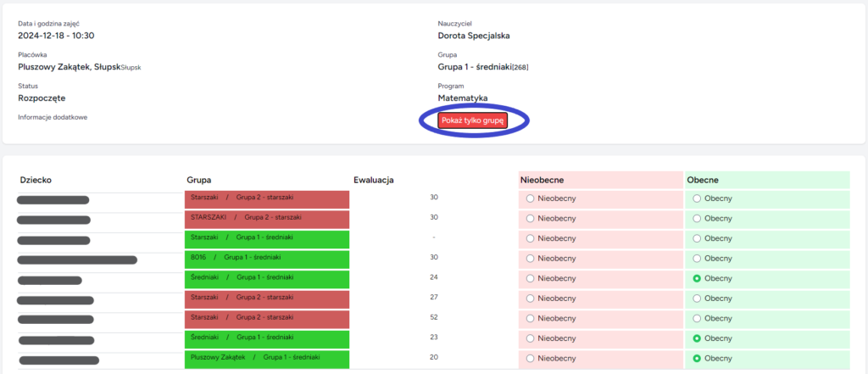Select 'Nieobecny' in the row with evaluation 52
Image resolution: width=868 pixels, height=374 pixels.
[531, 318]
